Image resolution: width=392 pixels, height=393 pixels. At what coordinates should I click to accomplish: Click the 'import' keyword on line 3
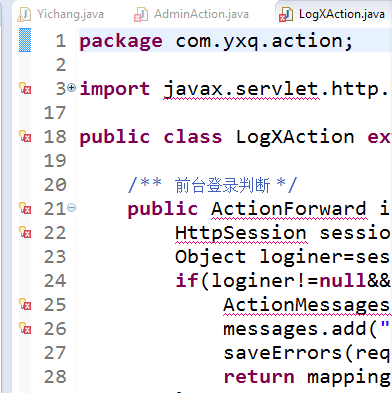tap(115, 89)
